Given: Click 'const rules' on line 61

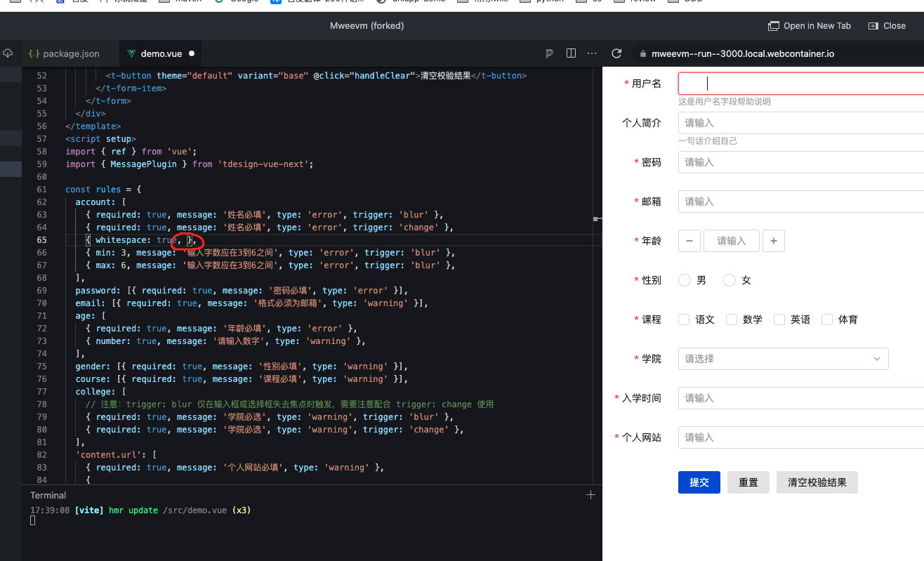Looking at the screenshot, I should click(93, 190).
